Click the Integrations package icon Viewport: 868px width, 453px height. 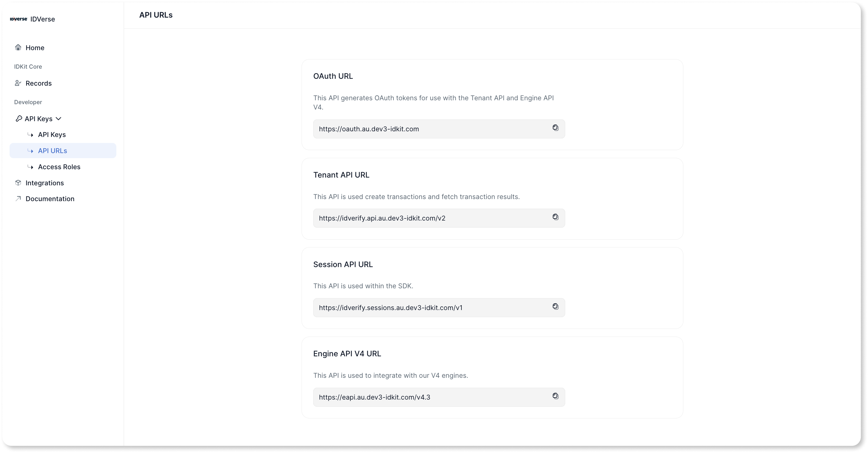[x=18, y=182]
